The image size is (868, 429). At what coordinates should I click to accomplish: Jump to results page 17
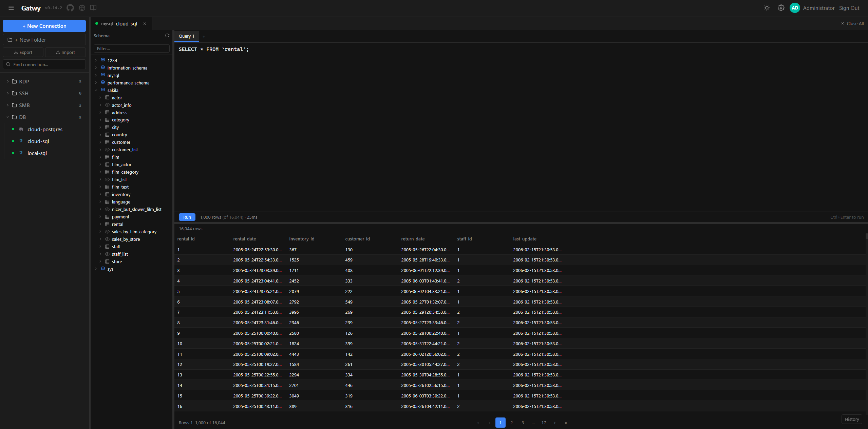click(x=544, y=423)
